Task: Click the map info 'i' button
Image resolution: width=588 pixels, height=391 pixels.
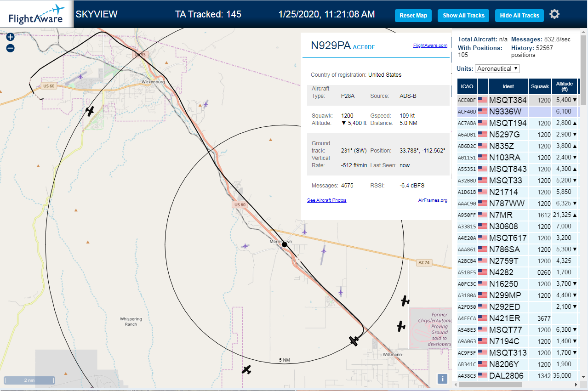Action: tap(442, 379)
